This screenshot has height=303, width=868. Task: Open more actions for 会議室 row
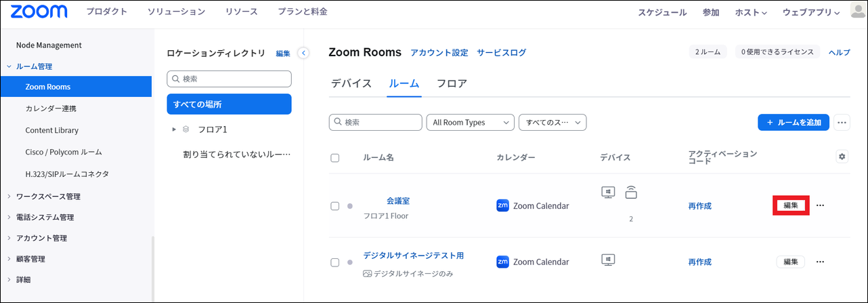pos(821,205)
